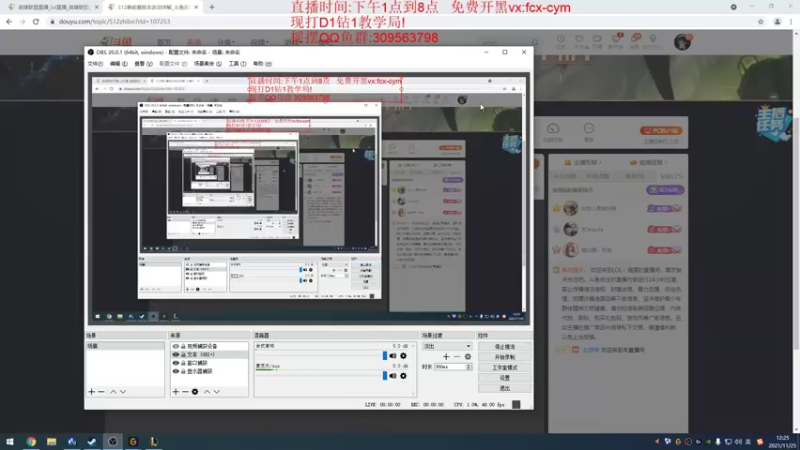
Task: Switch to OBS taskbar icon
Action: coord(113,441)
